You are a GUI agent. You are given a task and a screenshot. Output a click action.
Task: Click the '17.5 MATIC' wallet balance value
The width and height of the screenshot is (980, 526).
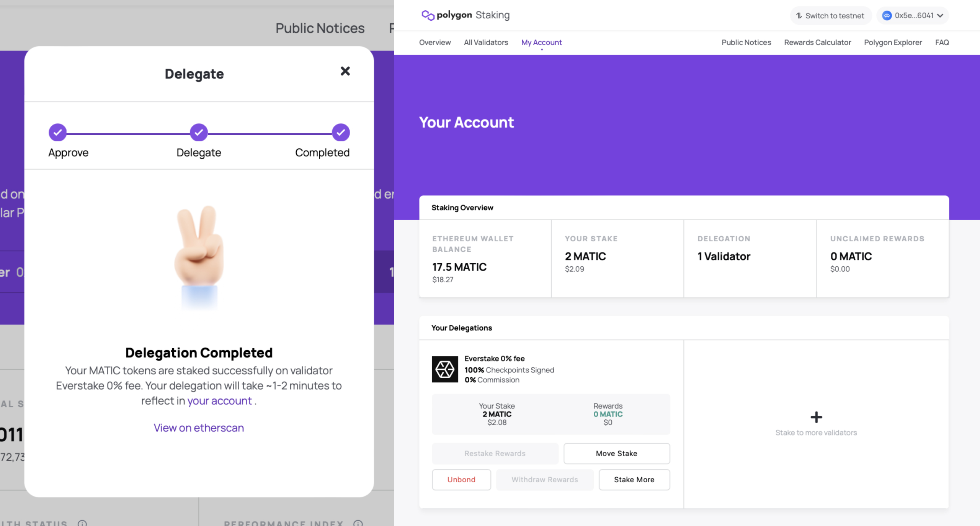tap(459, 267)
